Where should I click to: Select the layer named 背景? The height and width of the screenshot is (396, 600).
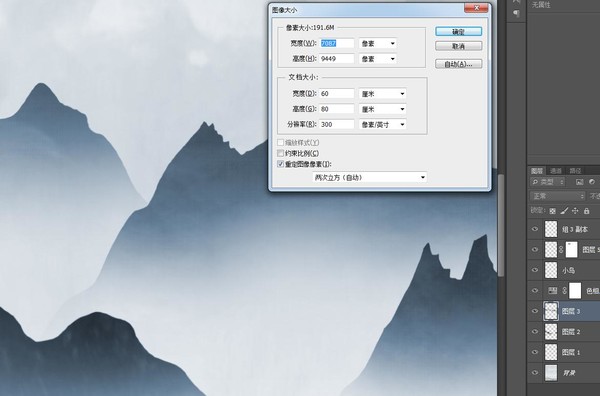point(569,373)
